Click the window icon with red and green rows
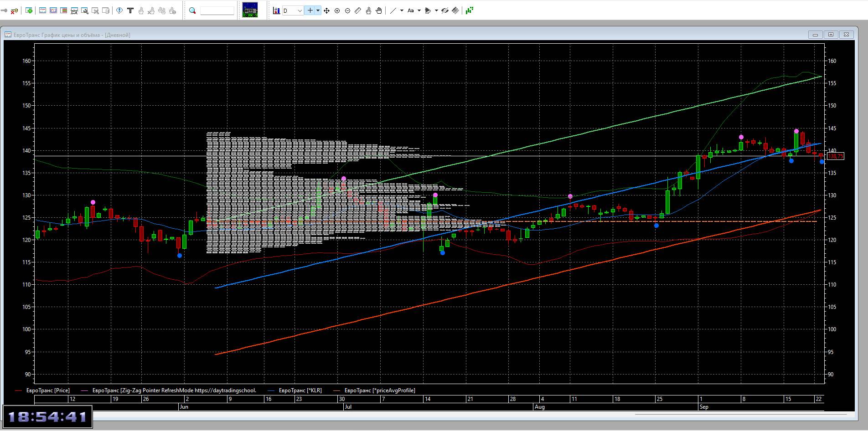The height and width of the screenshot is (431, 868). click(x=64, y=10)
